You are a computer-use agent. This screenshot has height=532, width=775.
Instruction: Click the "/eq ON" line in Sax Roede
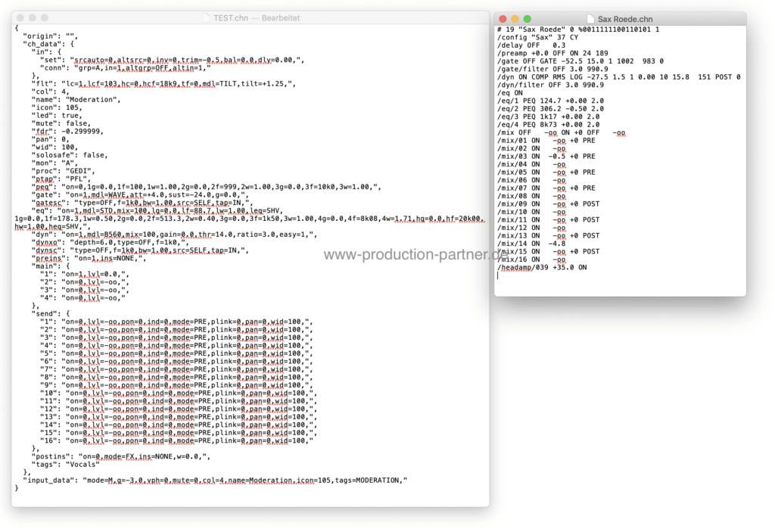[x=509, y=92]
